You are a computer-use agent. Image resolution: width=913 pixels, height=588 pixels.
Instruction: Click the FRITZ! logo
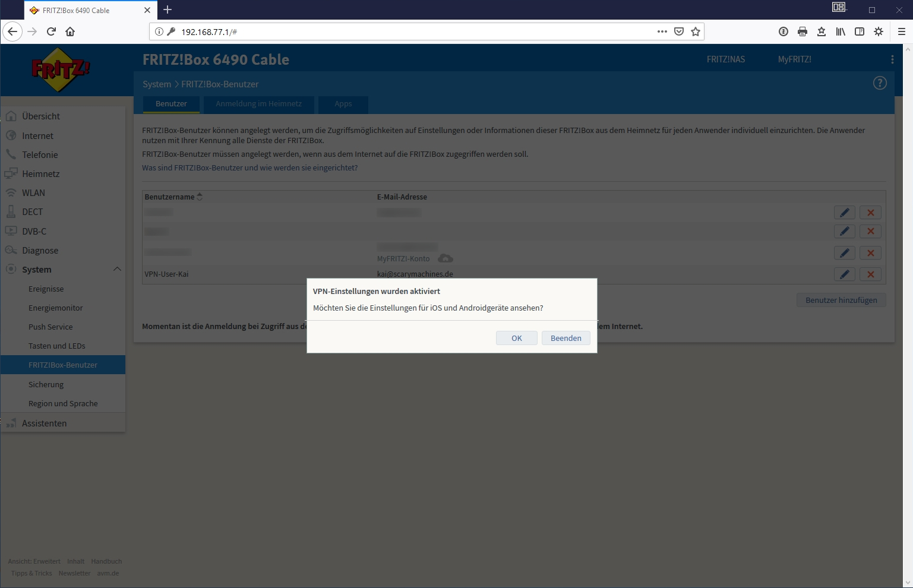[61, 70]
